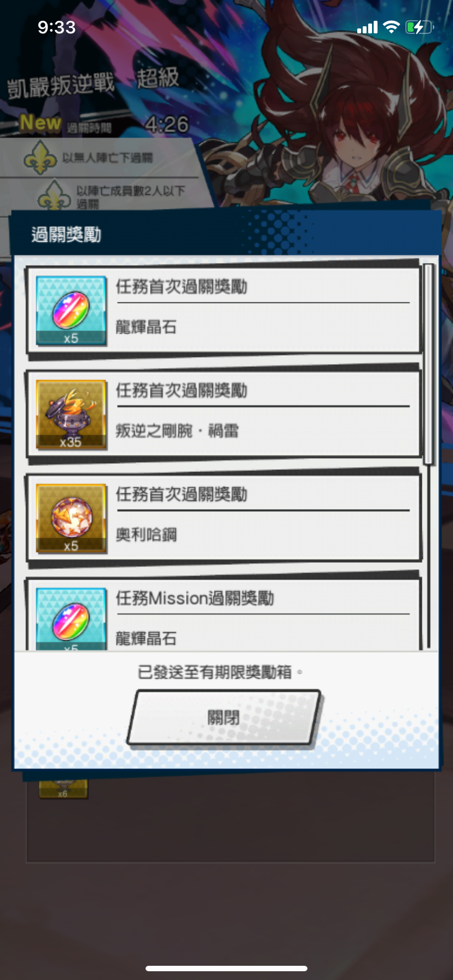Tap the 關閉 close button
This screenshot has height=980, width=453.
point(224,717)
